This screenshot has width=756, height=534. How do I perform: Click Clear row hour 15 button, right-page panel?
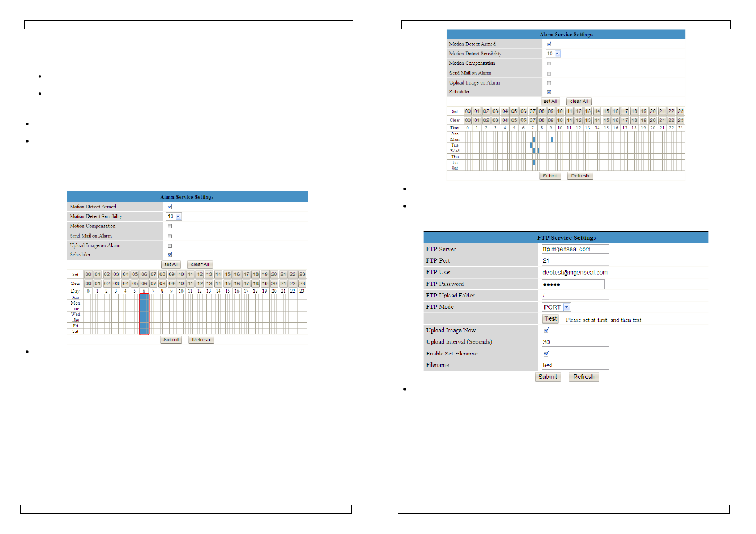607,120
